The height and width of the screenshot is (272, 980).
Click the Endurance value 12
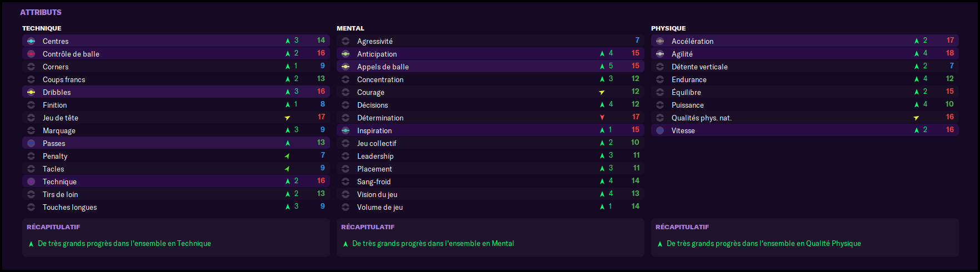[x=949, y=79]
